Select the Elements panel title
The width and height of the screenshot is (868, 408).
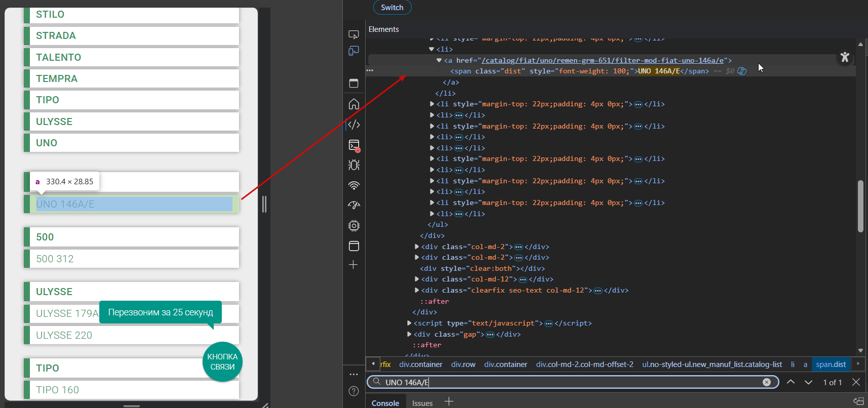pyautogui.click(x=384, y=29)
